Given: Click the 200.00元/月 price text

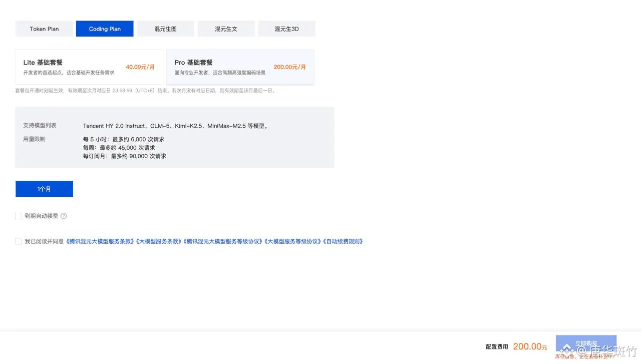Looking at the screenshot, I should coord(290,67).
